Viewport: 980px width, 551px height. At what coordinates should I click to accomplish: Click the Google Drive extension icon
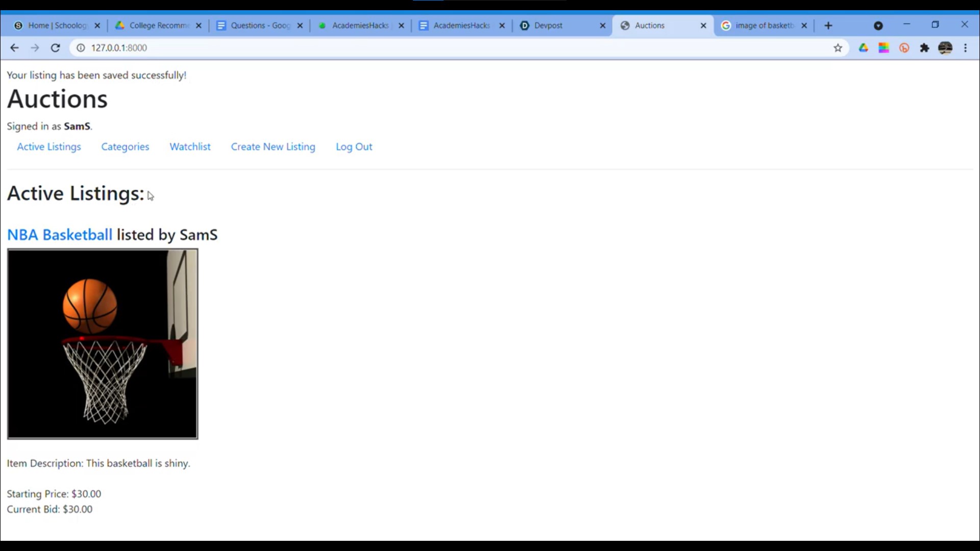[863, 48]
